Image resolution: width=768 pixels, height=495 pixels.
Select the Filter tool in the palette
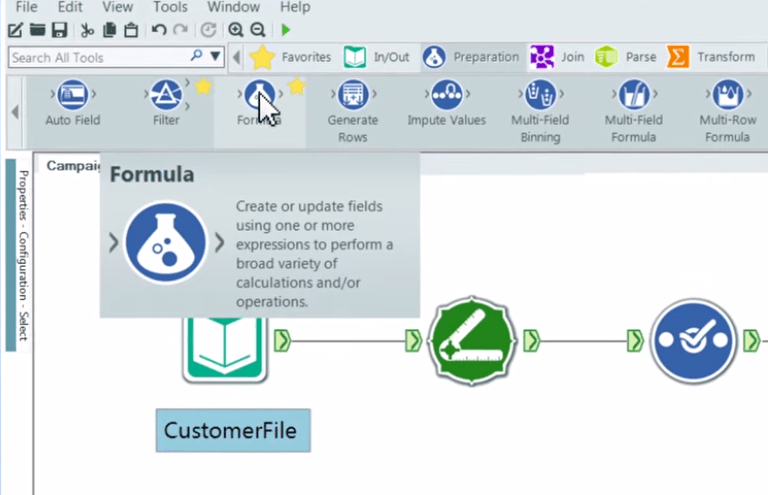click(166, 97)
